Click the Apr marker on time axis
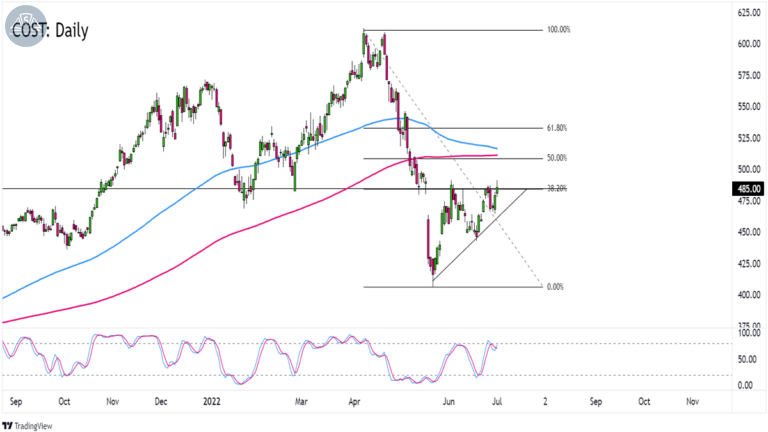Screen dimensions: 768x432 [x=354, y=402]
